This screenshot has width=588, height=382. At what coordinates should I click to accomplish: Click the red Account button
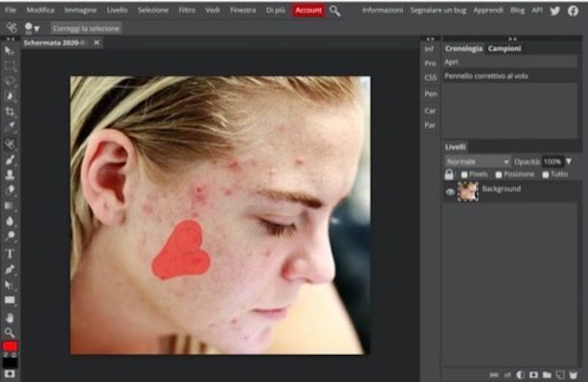click(308, 11)
